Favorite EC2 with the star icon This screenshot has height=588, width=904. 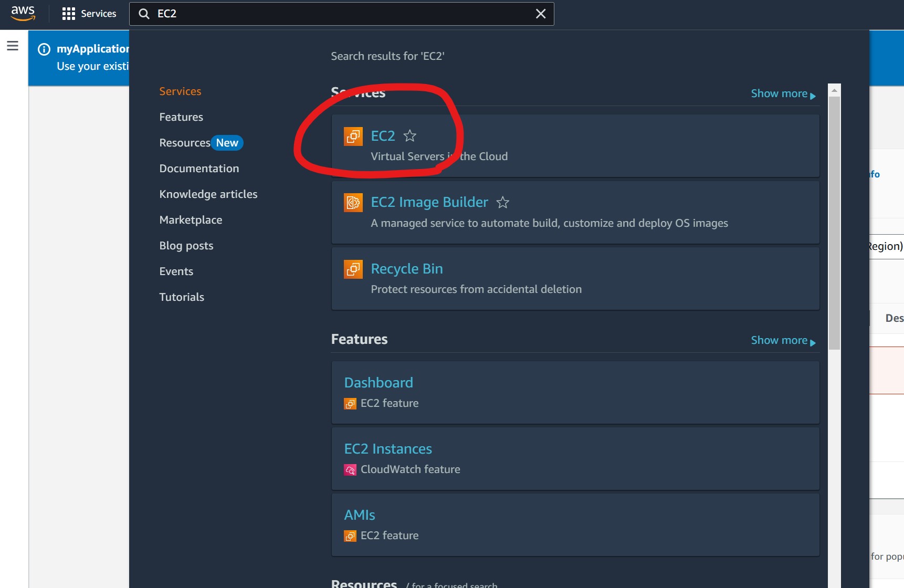(x=410, y=136)
